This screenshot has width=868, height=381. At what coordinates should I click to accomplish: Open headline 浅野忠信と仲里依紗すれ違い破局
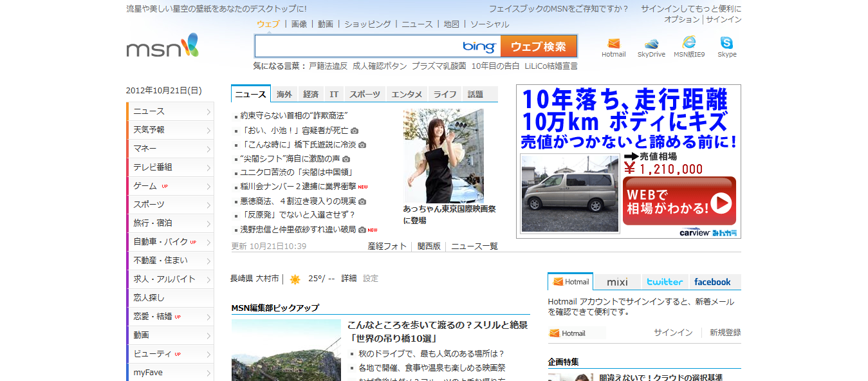298,229
